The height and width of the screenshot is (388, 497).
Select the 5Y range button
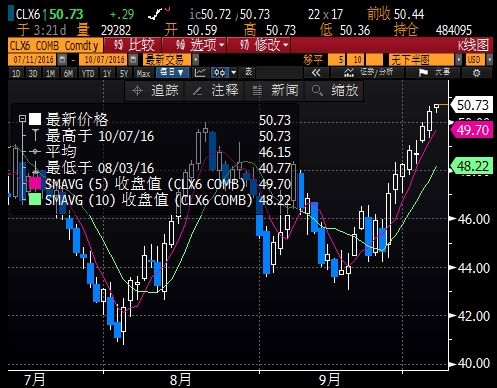pyautogui.click(x=124, y=73)
